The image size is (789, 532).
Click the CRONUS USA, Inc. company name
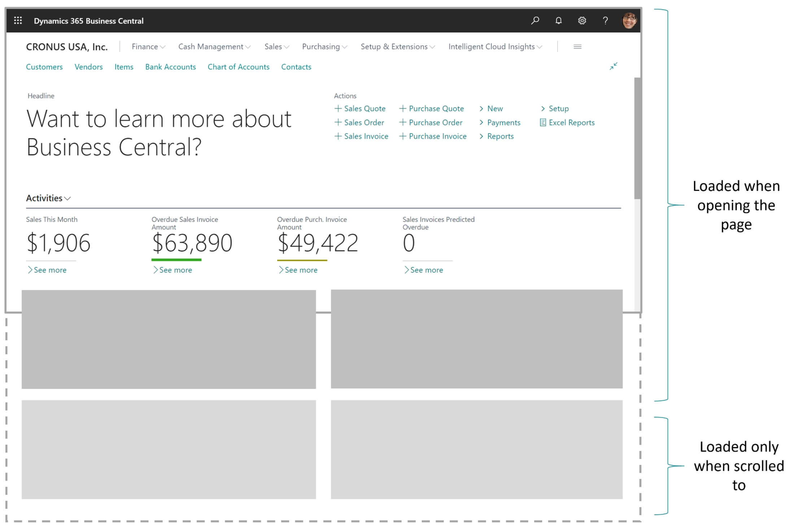coord(67,47)
